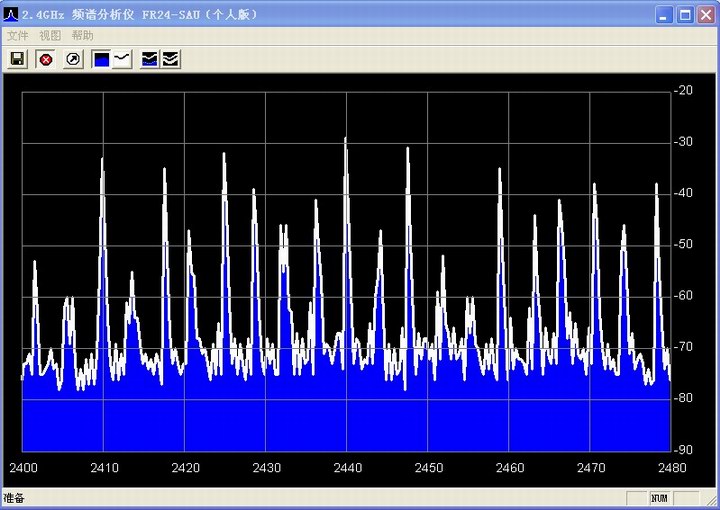Maximize the spectrum analyzer window

(685, 14)
